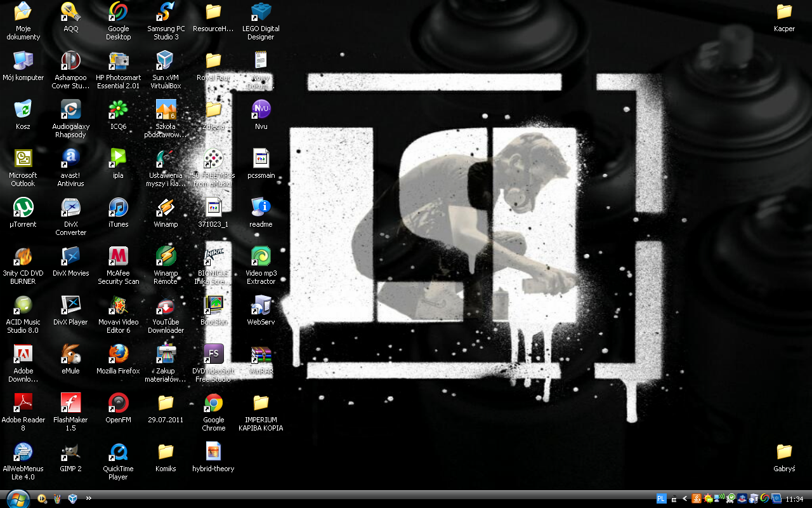Screen dimensions: 812x508
Task: Launch AllWebMenus Lite 4.0
Action: 23,461
